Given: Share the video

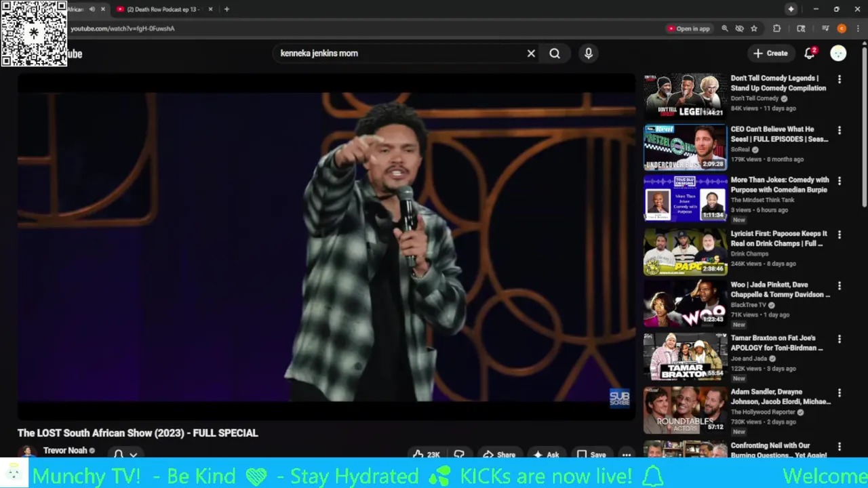Looking at the screenshot, I should (499, 455).
